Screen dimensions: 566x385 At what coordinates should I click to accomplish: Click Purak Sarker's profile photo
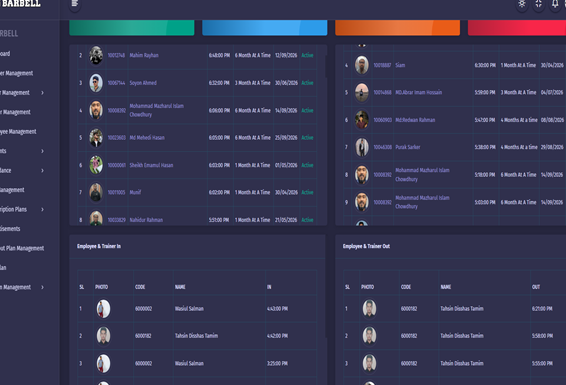[362, 147]
